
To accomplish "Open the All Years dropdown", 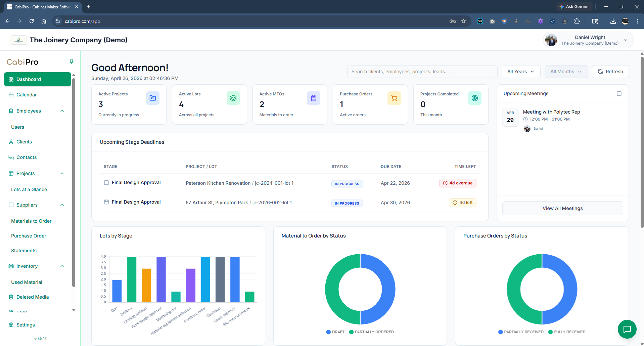I will click(x=521, y=72).
